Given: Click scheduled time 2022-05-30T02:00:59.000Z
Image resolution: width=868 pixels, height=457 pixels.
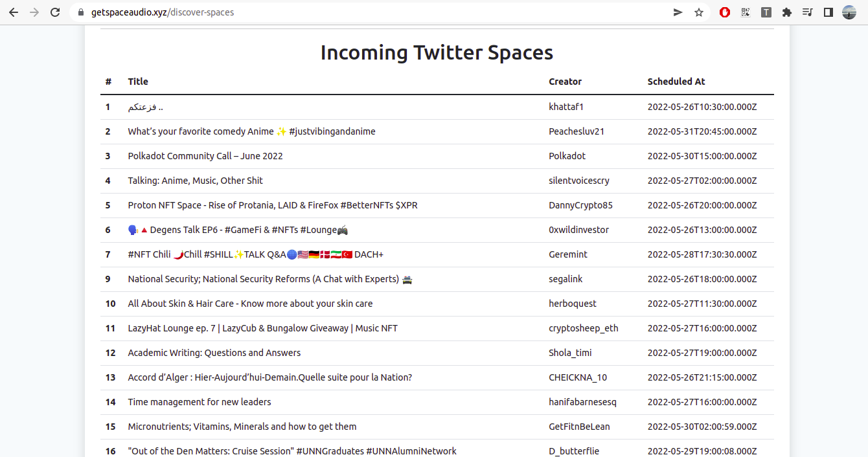Looking at the screenshot, I should (x=702, y=427).
